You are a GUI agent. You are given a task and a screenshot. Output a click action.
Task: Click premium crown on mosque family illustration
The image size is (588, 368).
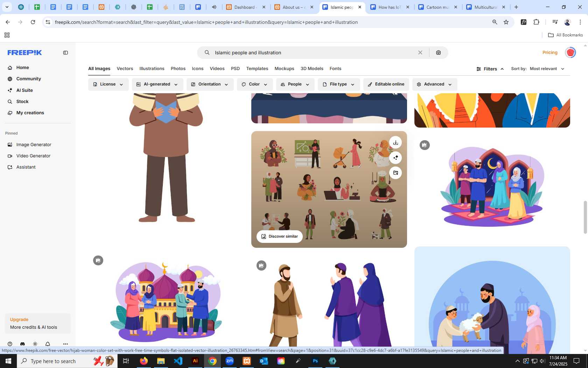[98, 260]
